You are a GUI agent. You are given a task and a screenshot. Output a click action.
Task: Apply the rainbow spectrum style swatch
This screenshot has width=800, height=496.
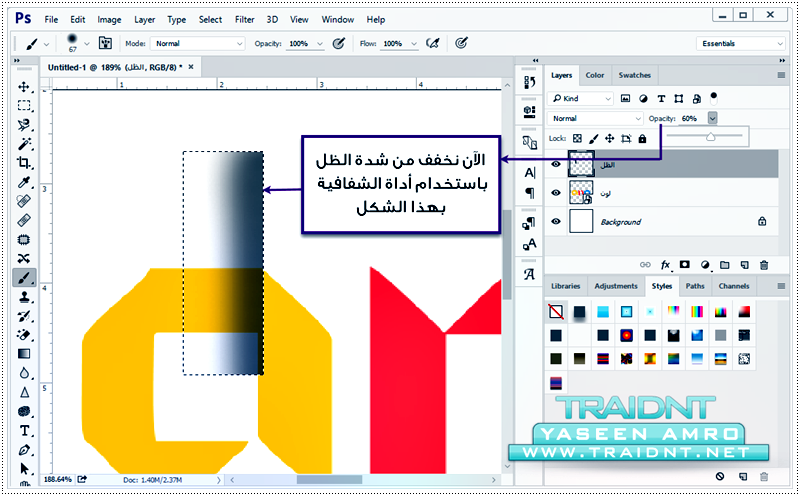[x=696, y=311]
